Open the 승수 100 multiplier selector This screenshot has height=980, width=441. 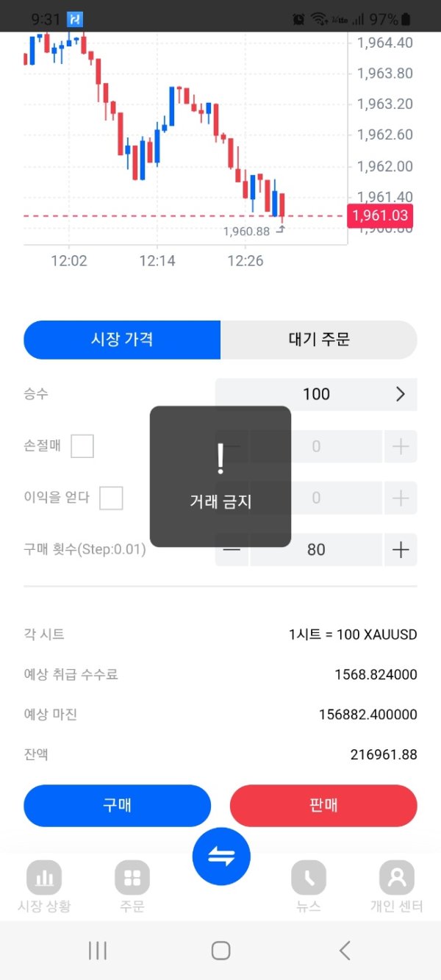click(316, 394)
